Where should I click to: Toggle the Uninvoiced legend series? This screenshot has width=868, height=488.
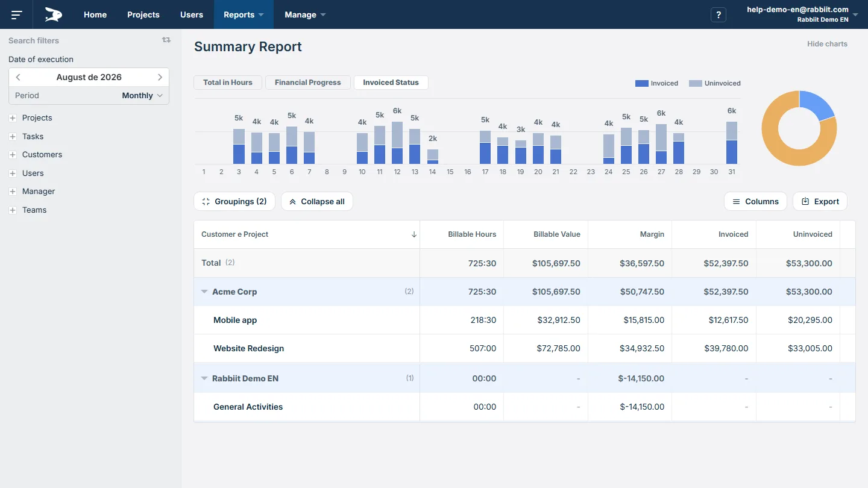point(715,83)
